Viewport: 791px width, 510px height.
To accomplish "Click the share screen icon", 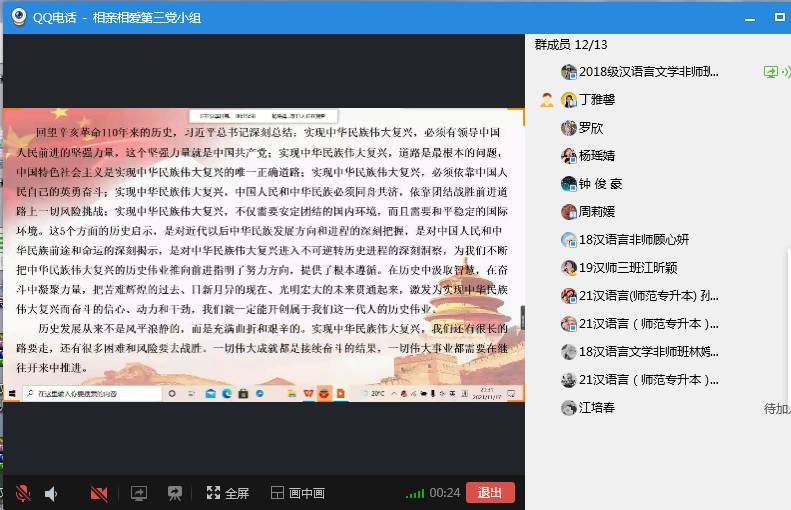I will [x=139, y=493].
